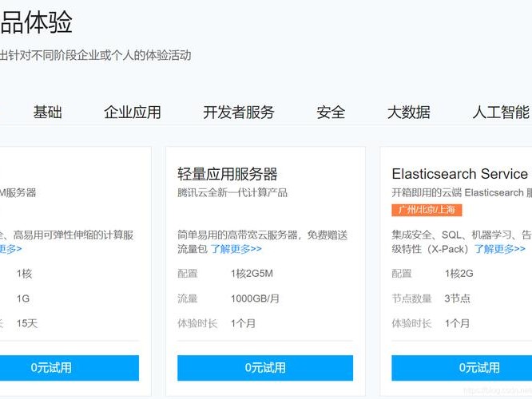Click the 节点数量 label

(x=411, y=298)
